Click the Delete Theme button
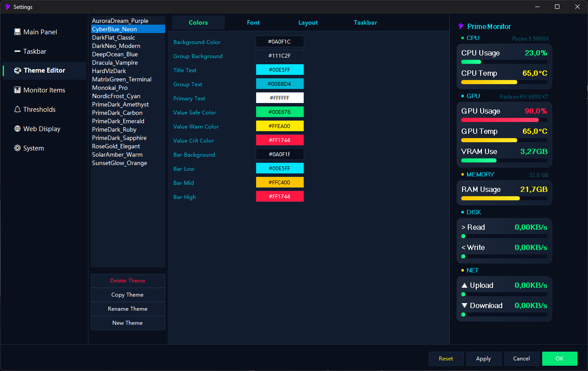 point(128,280)
